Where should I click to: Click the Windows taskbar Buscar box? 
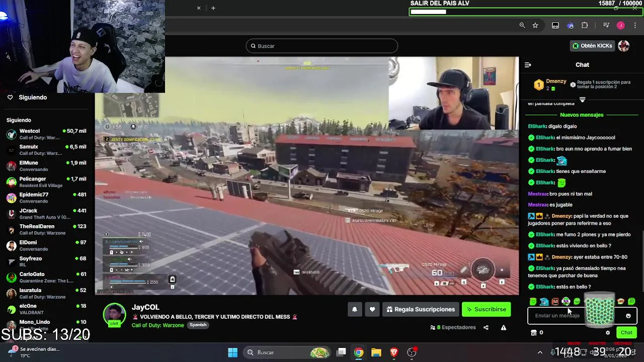coord(287,352)
